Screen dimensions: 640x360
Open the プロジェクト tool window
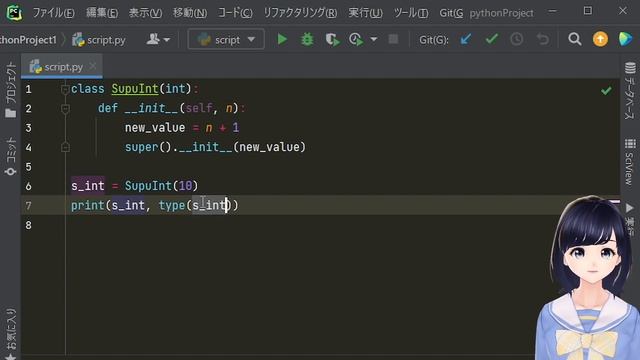tap(11, 90)
